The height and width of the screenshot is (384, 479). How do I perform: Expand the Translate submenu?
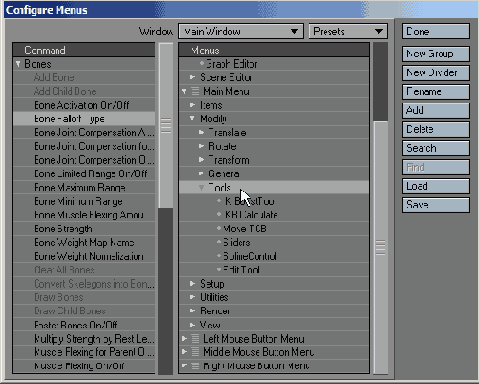201,132
